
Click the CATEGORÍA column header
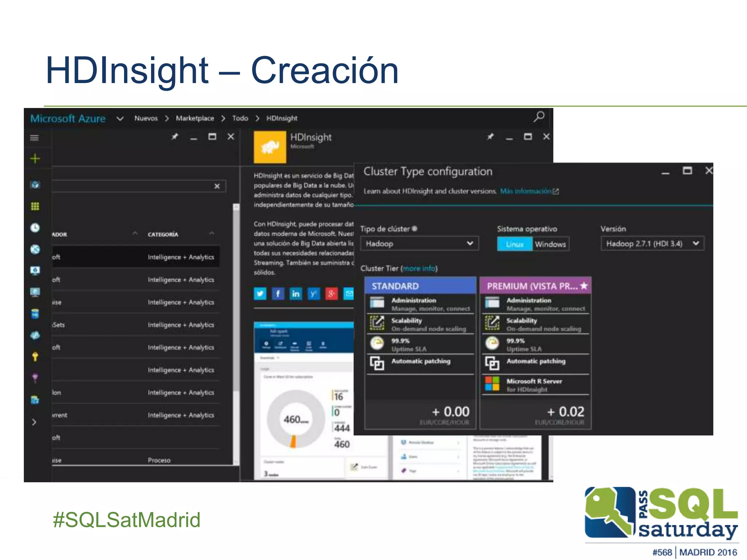coord(163,234)
